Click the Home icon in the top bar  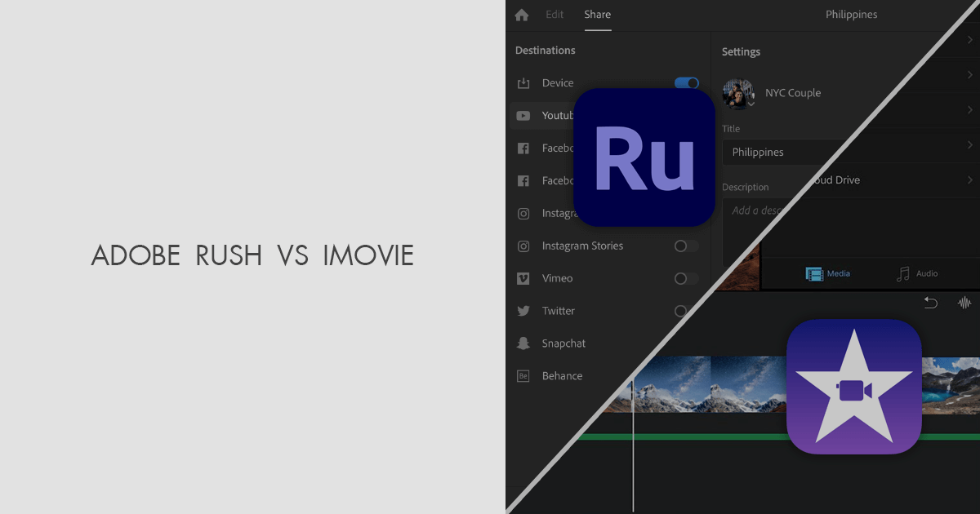point(521,15)
